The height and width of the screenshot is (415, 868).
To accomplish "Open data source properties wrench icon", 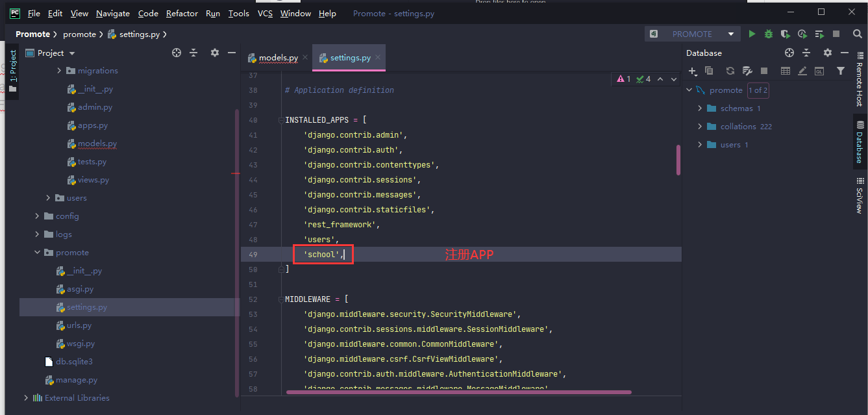I will coord(747,71).
